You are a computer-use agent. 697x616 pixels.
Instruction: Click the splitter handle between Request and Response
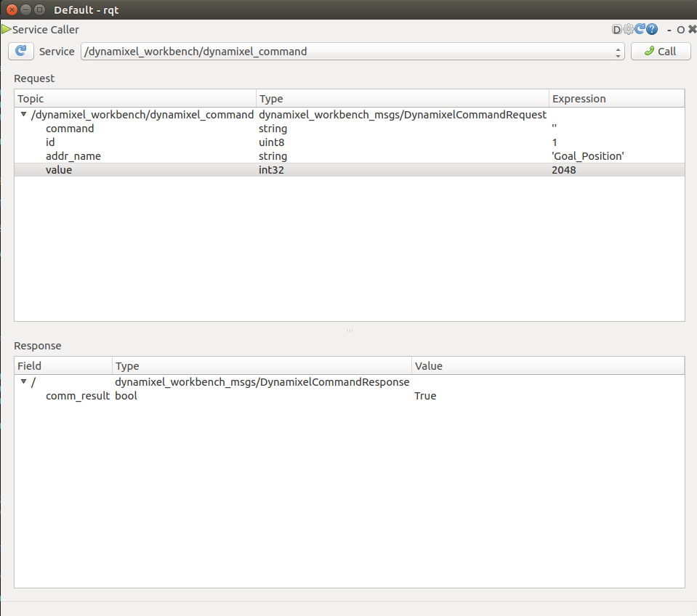pyautogui.click(x=350, y=331)
